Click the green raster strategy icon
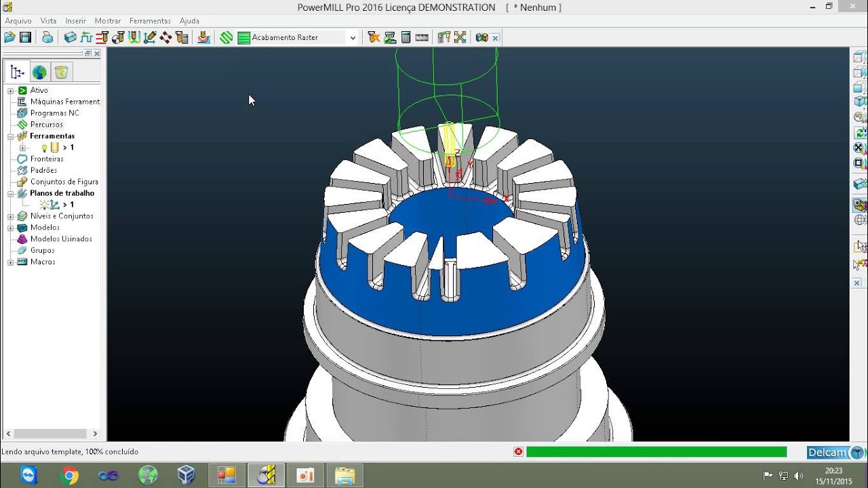Viewport: 868px width, 488px height. click(x=243, y=38)
